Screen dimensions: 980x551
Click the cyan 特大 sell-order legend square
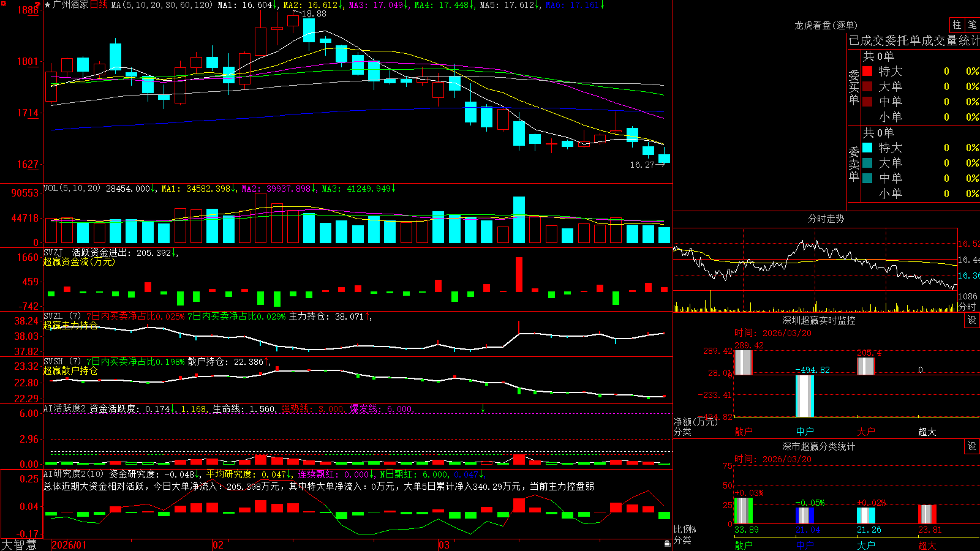coord(867,148)
